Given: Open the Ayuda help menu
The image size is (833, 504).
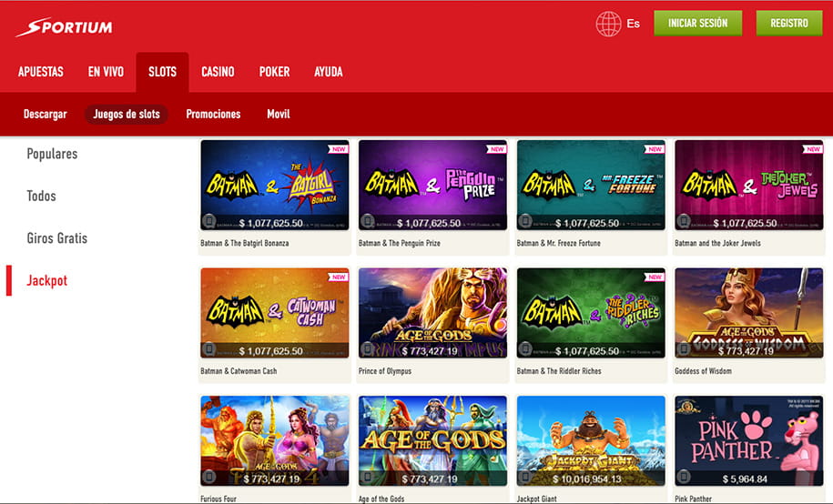Looking at the screenshot, I should pos(329,72).
